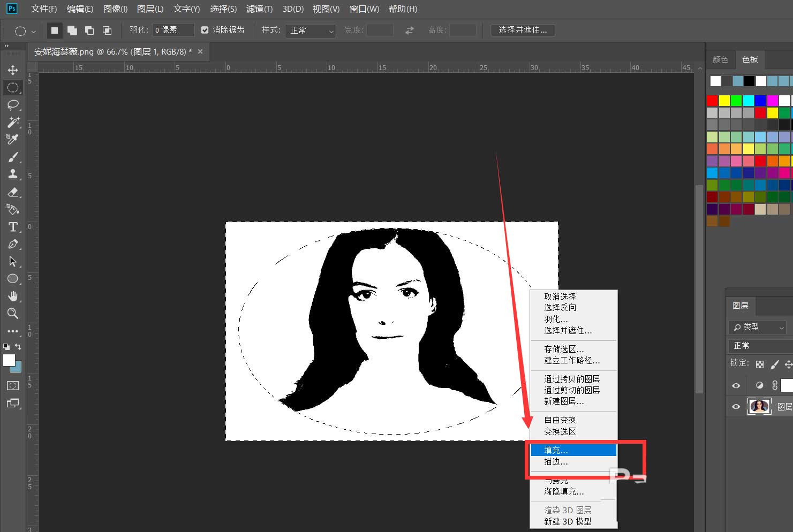
Task: Open the 选择(S) select menu
Action: pos(223,9)
